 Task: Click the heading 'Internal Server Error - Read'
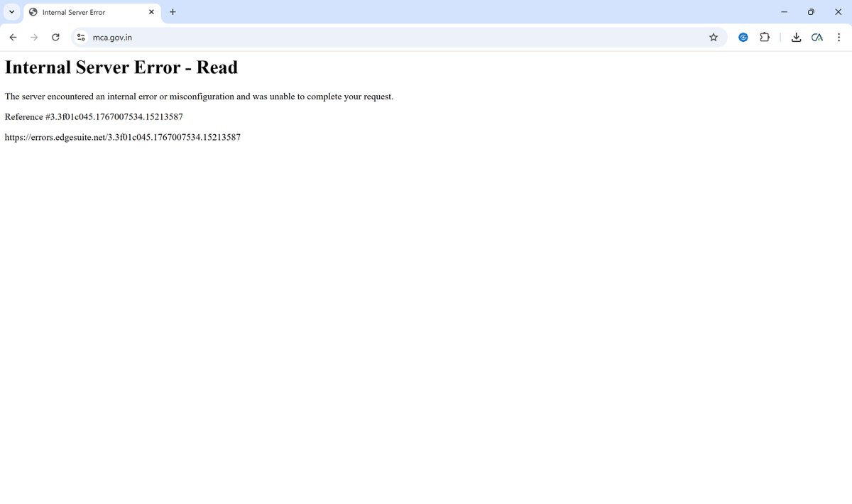coord(121,67)
